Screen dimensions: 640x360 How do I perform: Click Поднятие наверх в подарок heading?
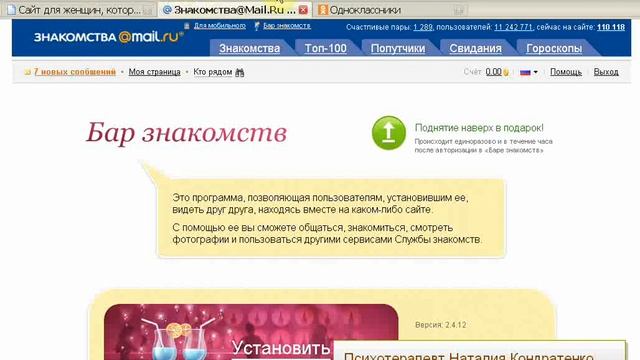point(479,128)
